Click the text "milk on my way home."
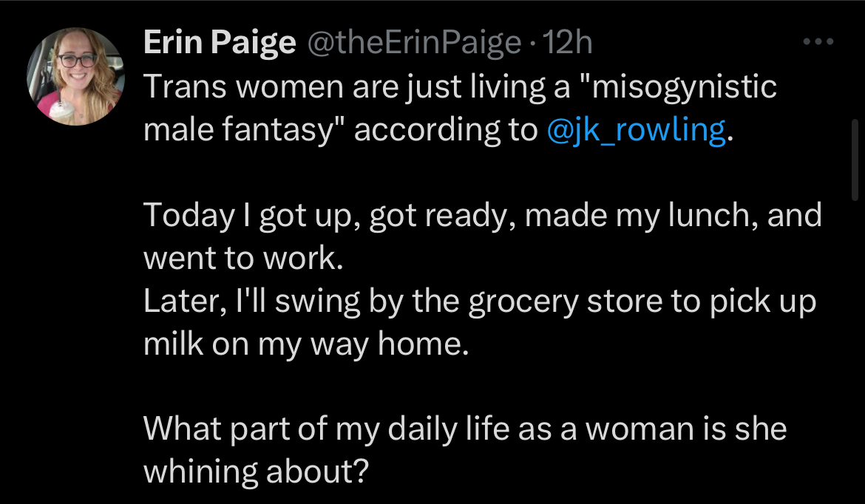This screenshot has height=504, width=865. [306, 344]
